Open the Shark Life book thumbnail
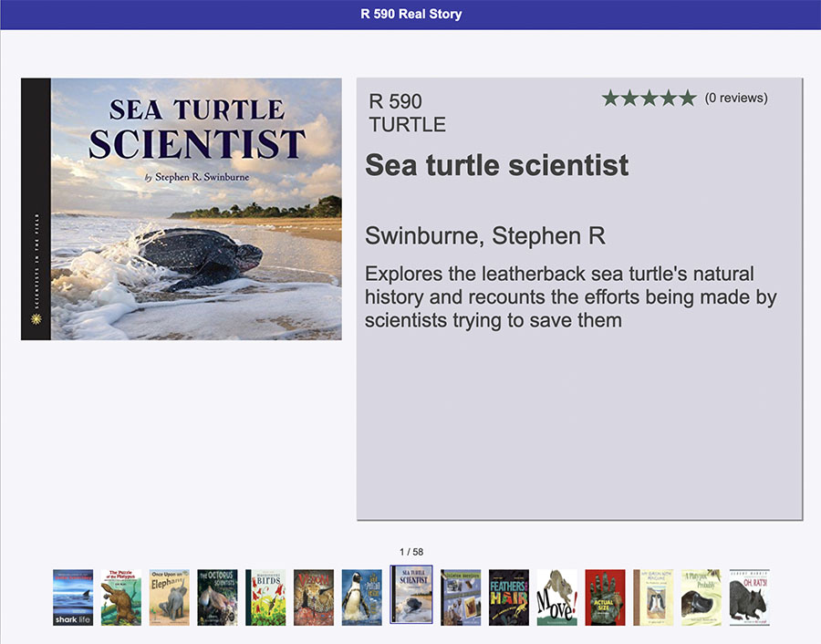This screenshot has width=821, height=644. (73, 597)
